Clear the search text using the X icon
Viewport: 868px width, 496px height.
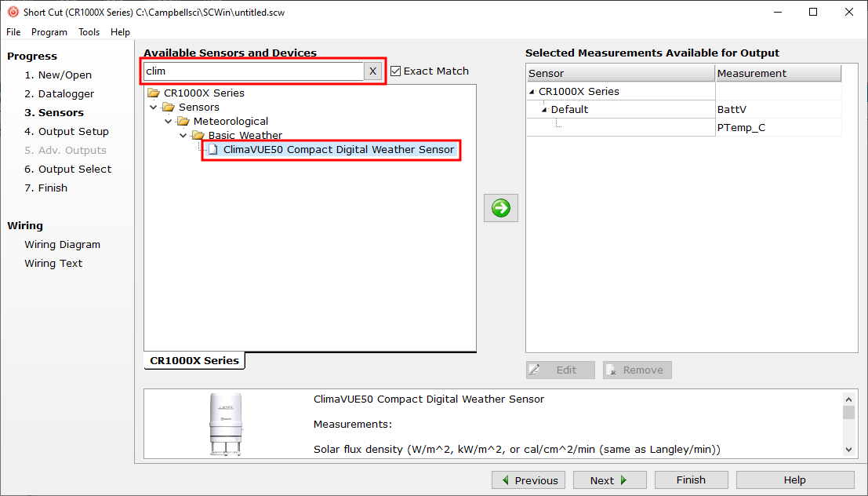pyautogui.click(x=372, y=71)
